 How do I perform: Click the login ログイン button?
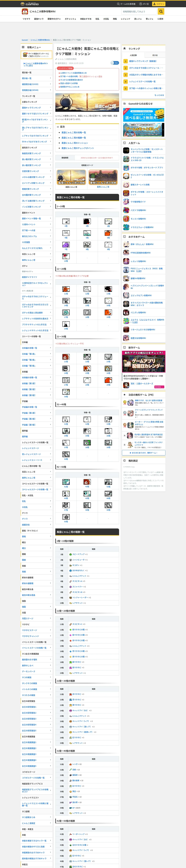tap(159, 4)
